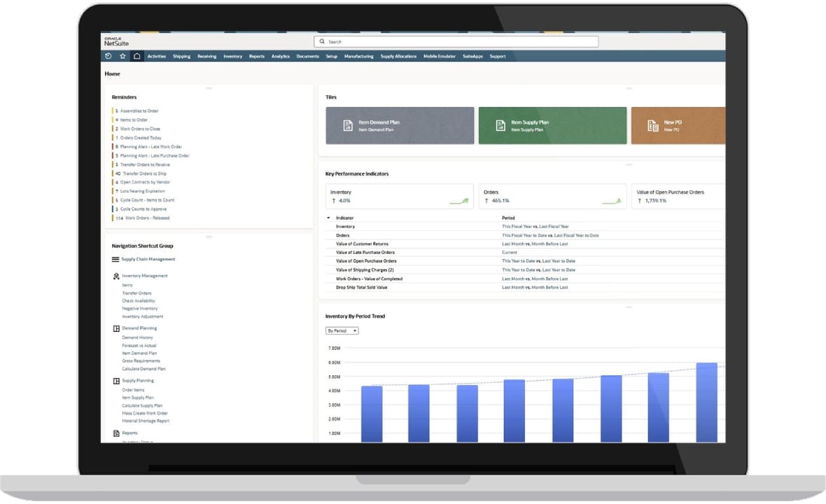The width and height of the screenshot is (826, 504).
Task: Open the Supply Allocations menu
Action: 398,56
